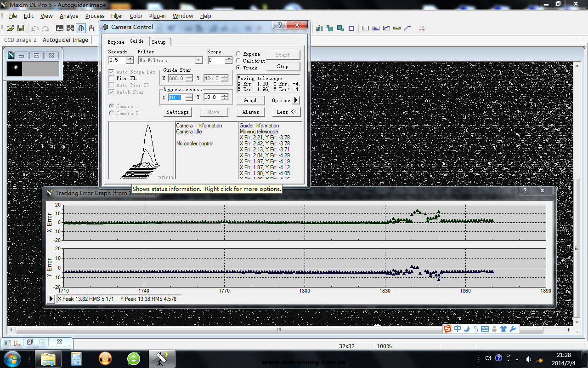Click the bar chart toolbar icon
This screenshot has width=588, height=368.
coord(319,28)
